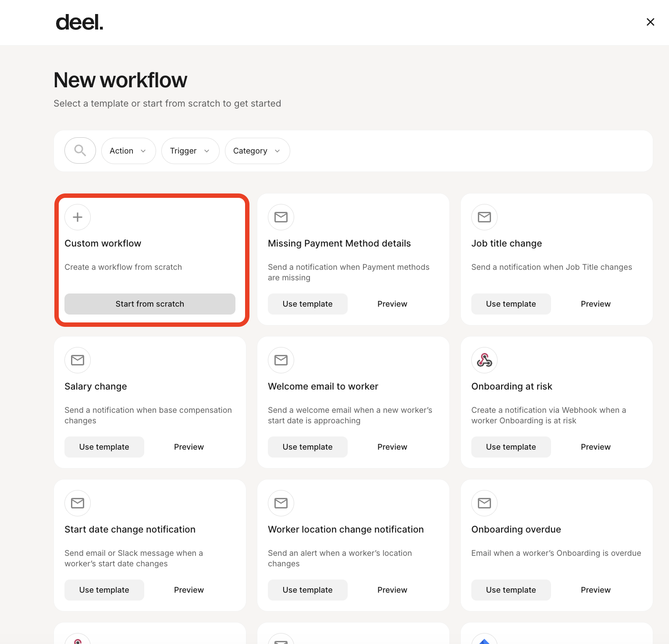
Task: Click the Missing Payment Method envelope icon
Action: [281, 217]
